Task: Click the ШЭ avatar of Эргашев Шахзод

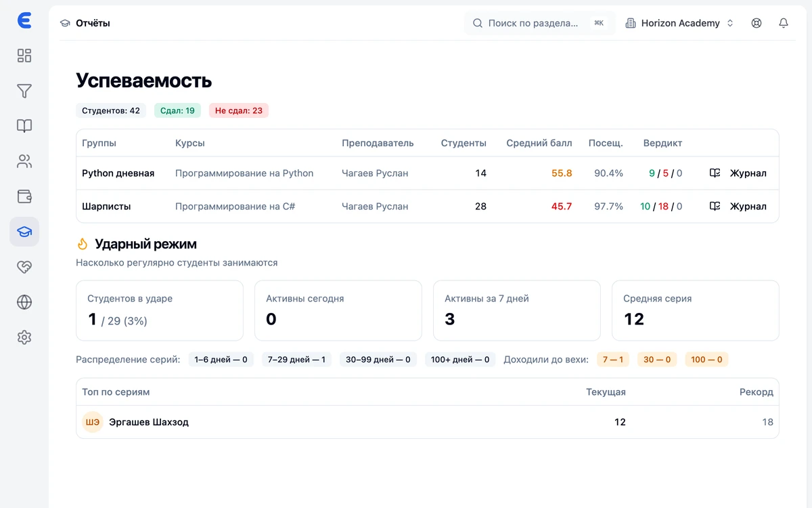Action: click(x=93, y=422)
